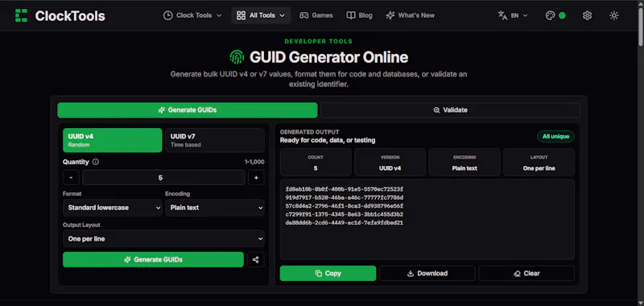
Task: Open the Output Layout dropdown
Action: (163, 238)
